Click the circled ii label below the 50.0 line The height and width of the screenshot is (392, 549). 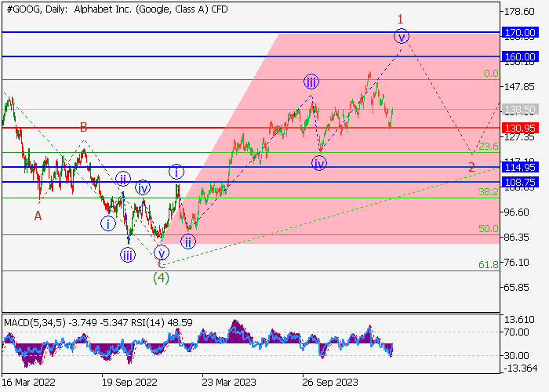188,241
